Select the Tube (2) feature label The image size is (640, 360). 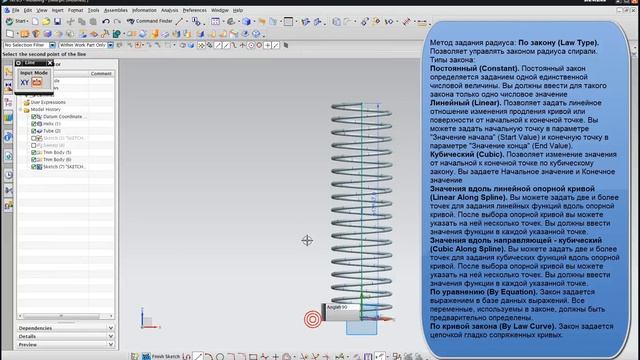pos(52,131)
